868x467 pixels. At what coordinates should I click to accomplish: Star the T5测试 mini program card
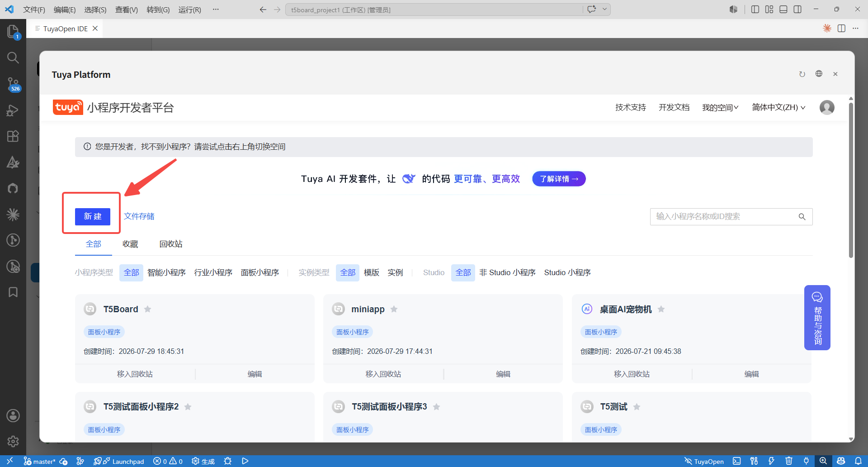(x=637, y=407)
